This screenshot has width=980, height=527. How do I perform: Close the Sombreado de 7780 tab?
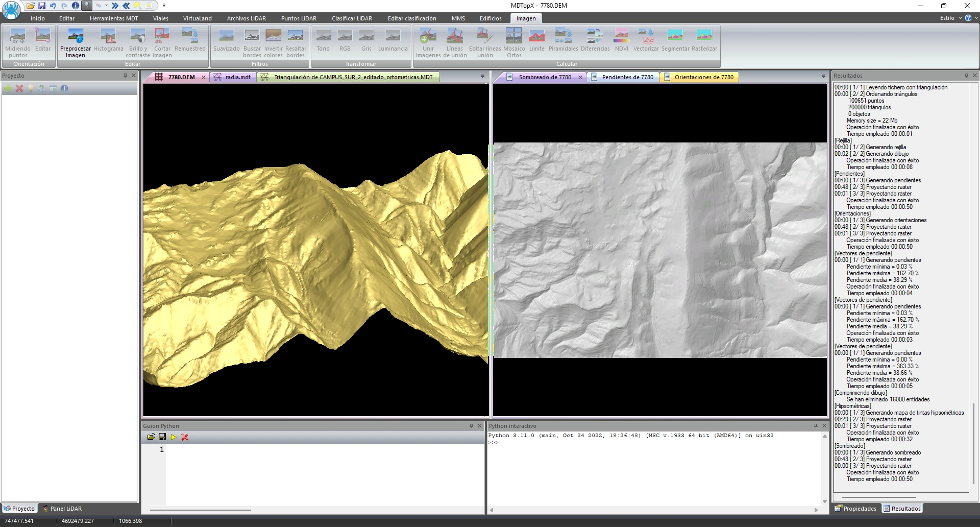[x=580, y=77]
